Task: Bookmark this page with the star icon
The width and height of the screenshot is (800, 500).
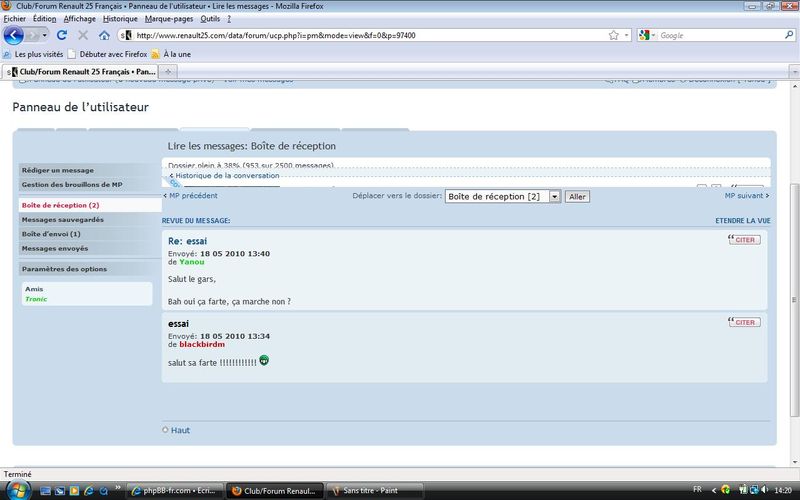Action: (x=613, y=35)
